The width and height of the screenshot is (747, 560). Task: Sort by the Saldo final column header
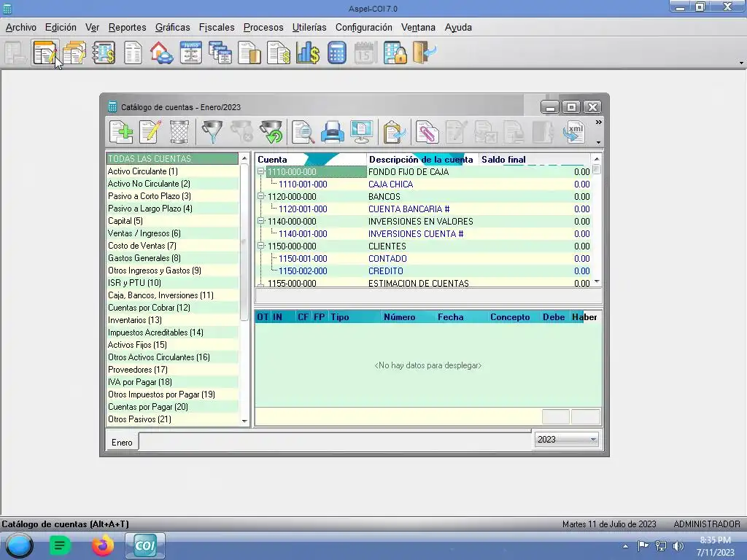pos(535,160)
